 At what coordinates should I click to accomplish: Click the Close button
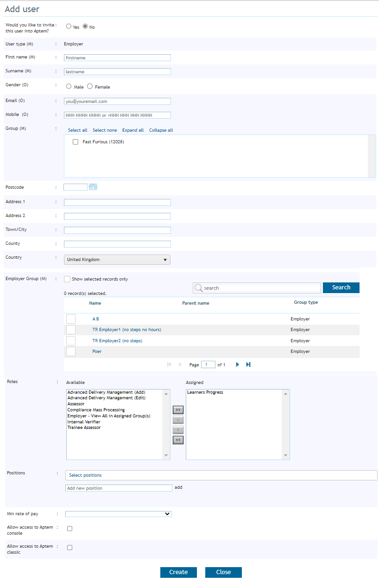coord(223,572)
